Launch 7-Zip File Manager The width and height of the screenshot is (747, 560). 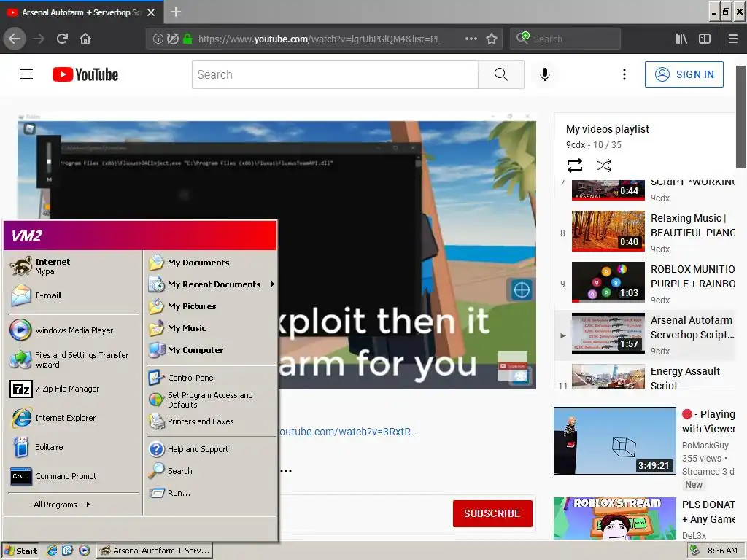point(55,389)
